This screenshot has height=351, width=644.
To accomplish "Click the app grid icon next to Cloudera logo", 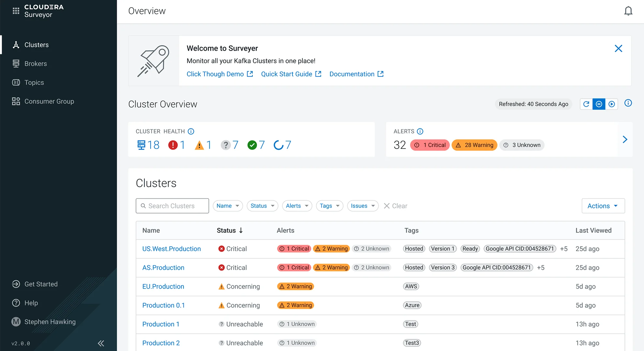I will click(16, 10).
